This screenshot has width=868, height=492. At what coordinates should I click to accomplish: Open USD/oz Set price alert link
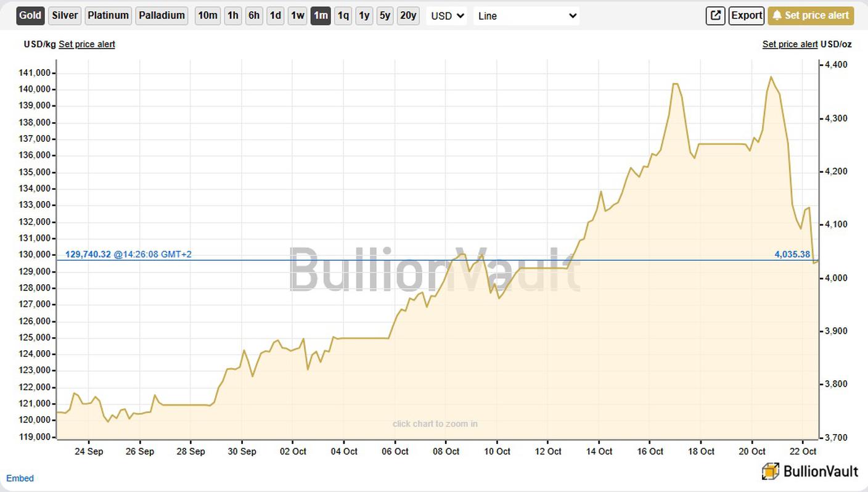click(790, 44)
